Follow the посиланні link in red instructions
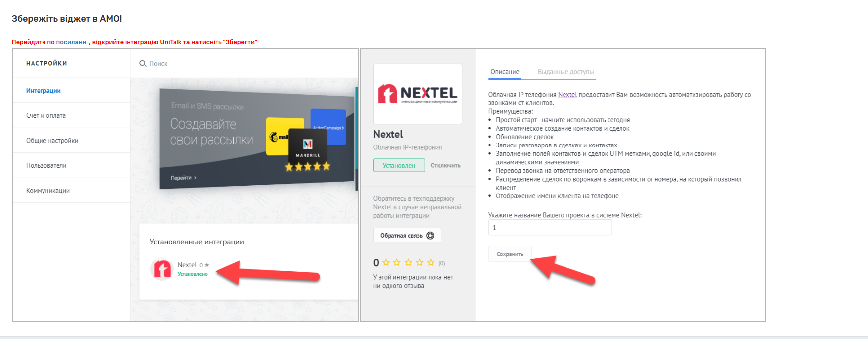The width and height of the screenshot is (868, 339). [x=72, y=42]
